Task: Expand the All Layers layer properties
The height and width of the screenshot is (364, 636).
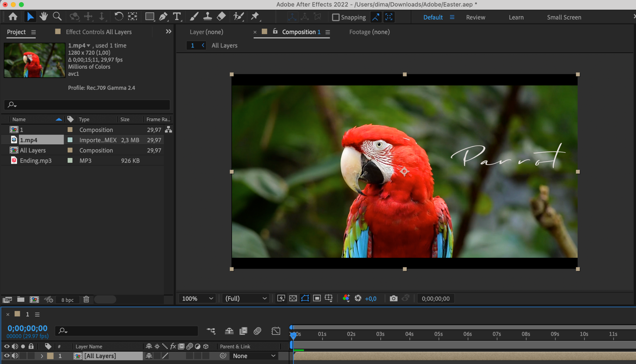Action: pos(42,356)
